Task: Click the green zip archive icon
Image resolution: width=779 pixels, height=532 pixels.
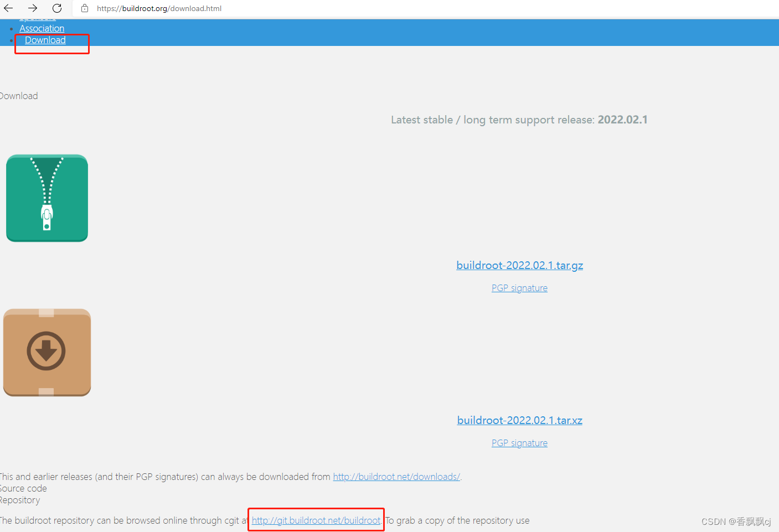Action: pyautogui.click(x=47, y=198)
